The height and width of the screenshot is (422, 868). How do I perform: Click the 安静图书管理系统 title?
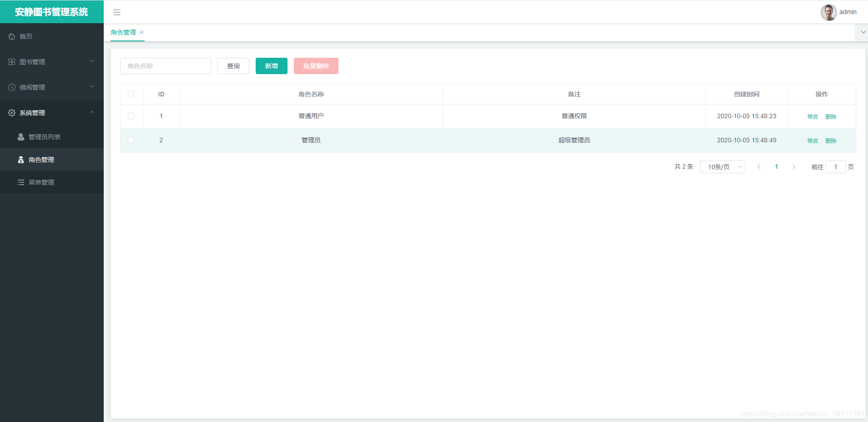(x=51, y=12)
